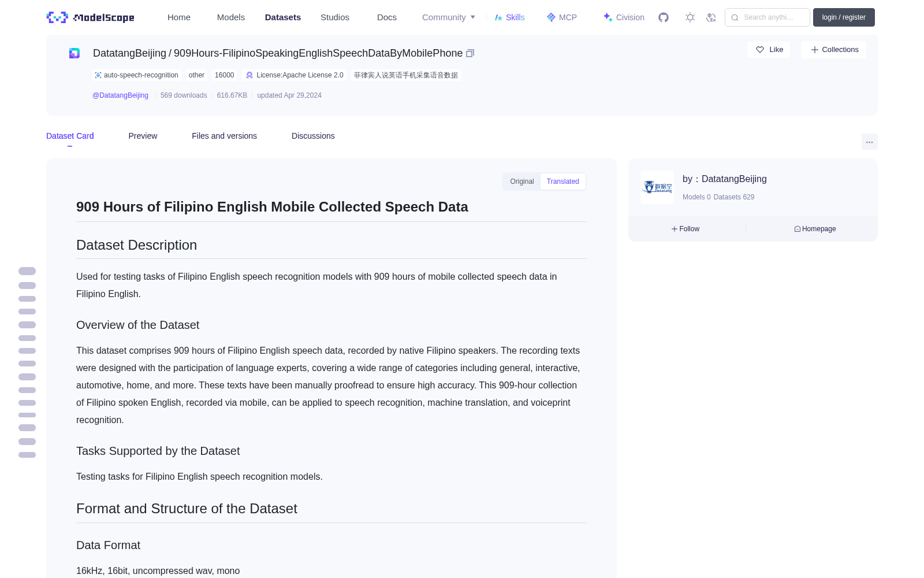
Task: Navigate to Studios
Action: [x=335, y=17]
